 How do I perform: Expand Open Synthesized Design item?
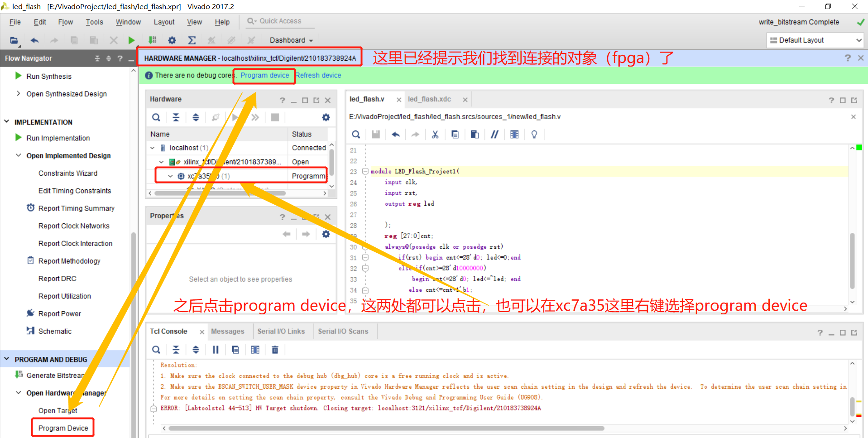click(x=18, y=94)
